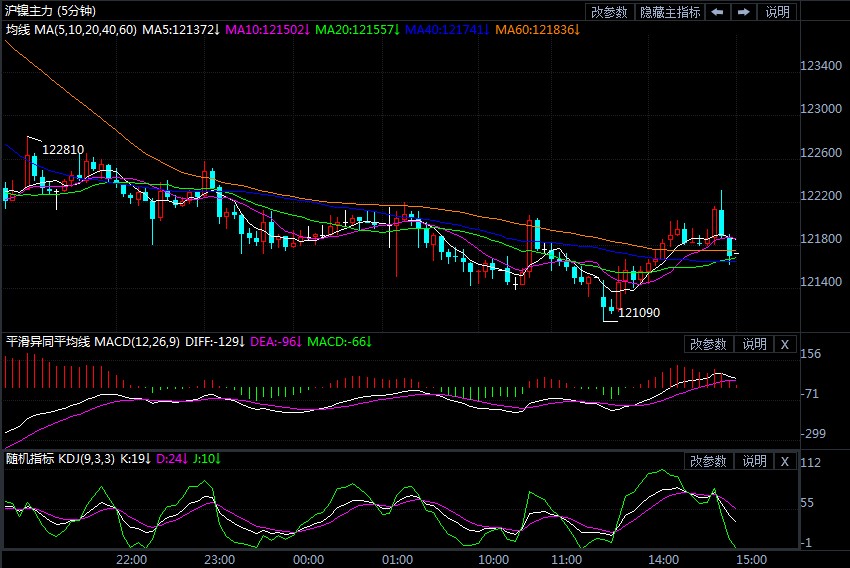Viewport: 850px width, 568px height.
Task: Click the 121090 low price marker
Action: (x=640, y=313)
